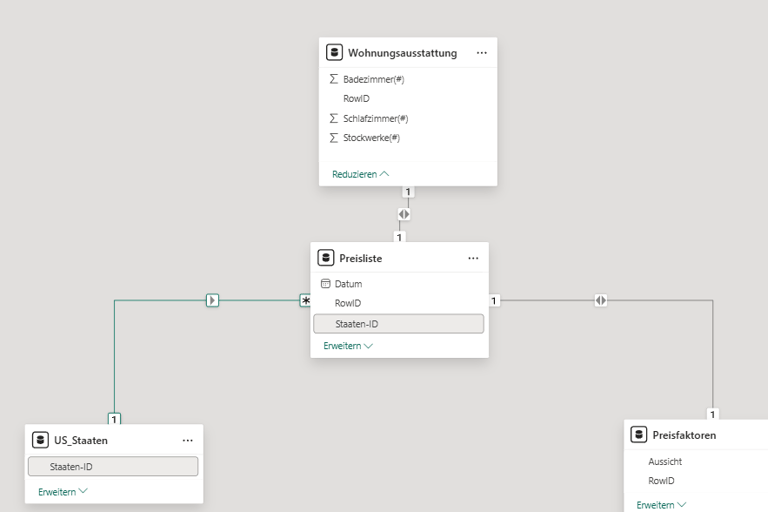The image size is (768, 512).
Task: Click the Preisliste table icon
Action: tap(326, 258)
